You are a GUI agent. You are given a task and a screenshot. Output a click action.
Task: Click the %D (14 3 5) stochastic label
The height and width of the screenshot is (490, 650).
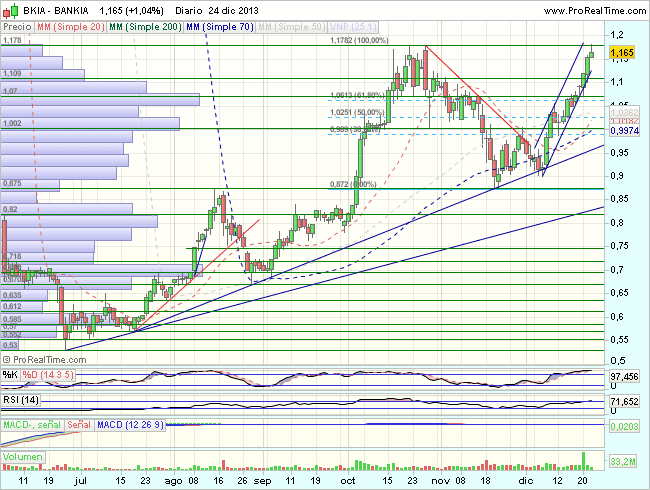pos(48,375)
